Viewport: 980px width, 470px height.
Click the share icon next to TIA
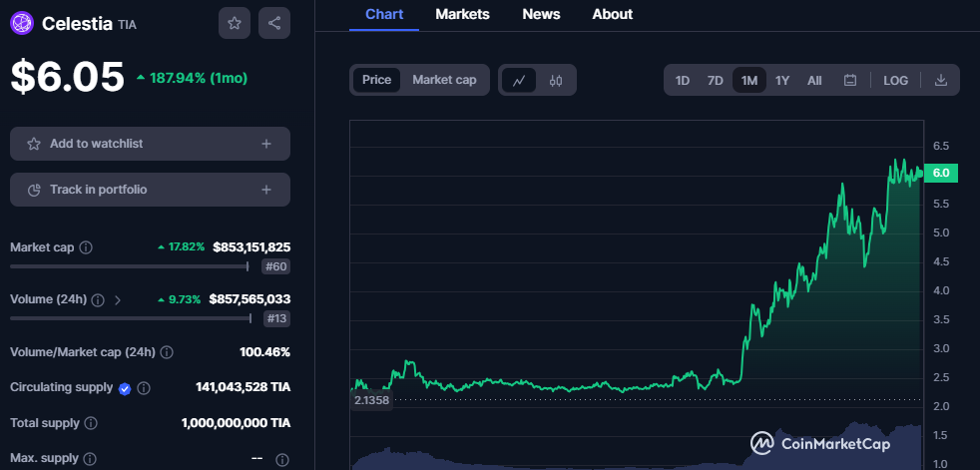coord(274,23)
